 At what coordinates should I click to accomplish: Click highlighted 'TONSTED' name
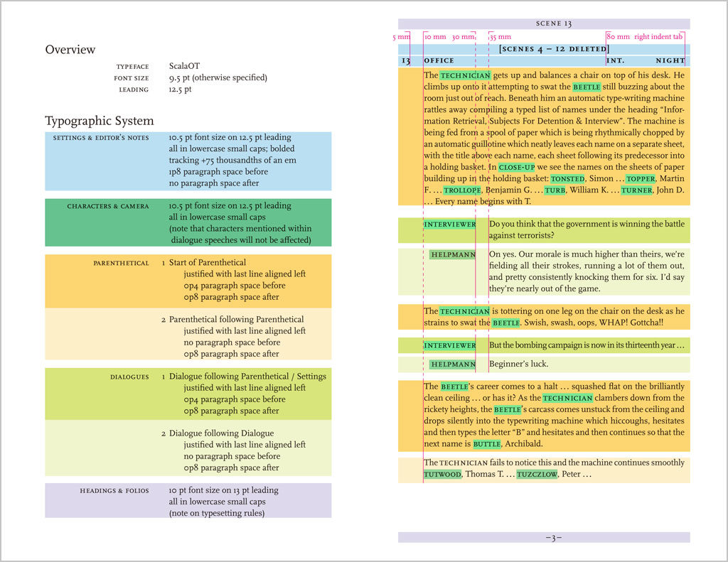(x=567, y=178)
